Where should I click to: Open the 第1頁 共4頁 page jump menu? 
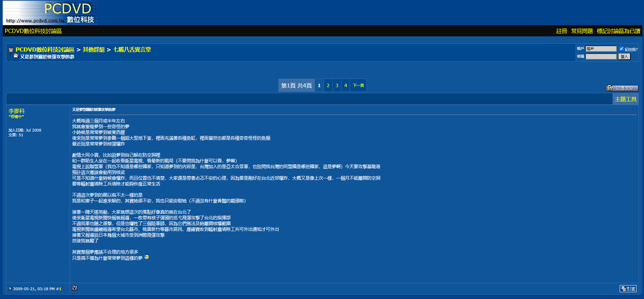pyautogui.click(x=296, y=85)
